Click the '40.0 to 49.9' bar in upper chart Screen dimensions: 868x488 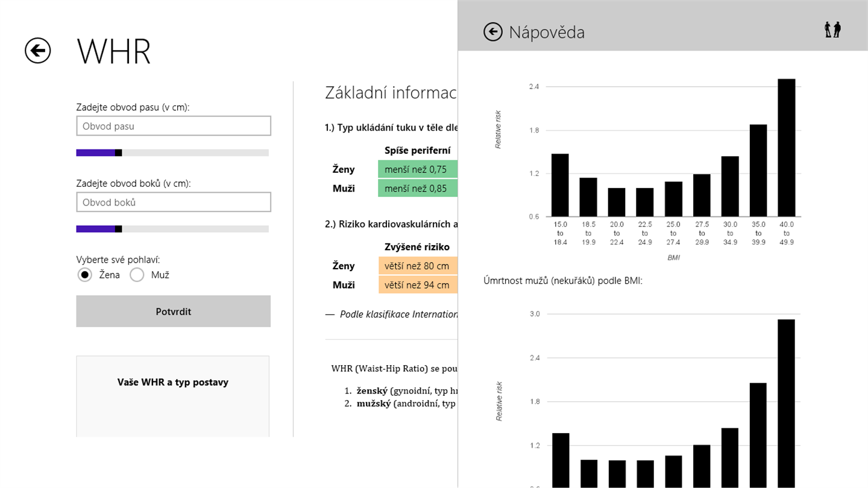[x=786, y=148]
